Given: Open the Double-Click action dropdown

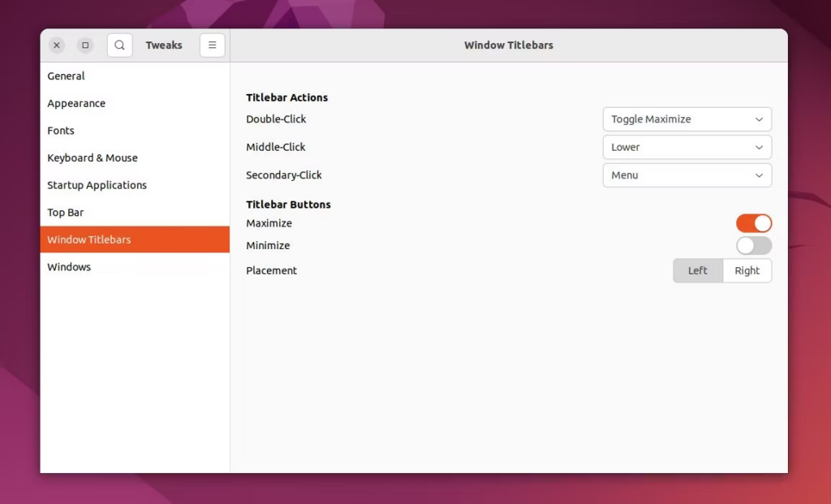Looking at the screenshot, I should [687, 119].
